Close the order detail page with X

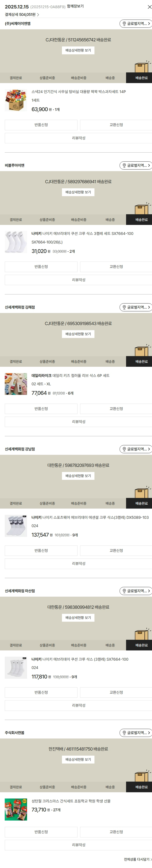(x=149, y=7)
